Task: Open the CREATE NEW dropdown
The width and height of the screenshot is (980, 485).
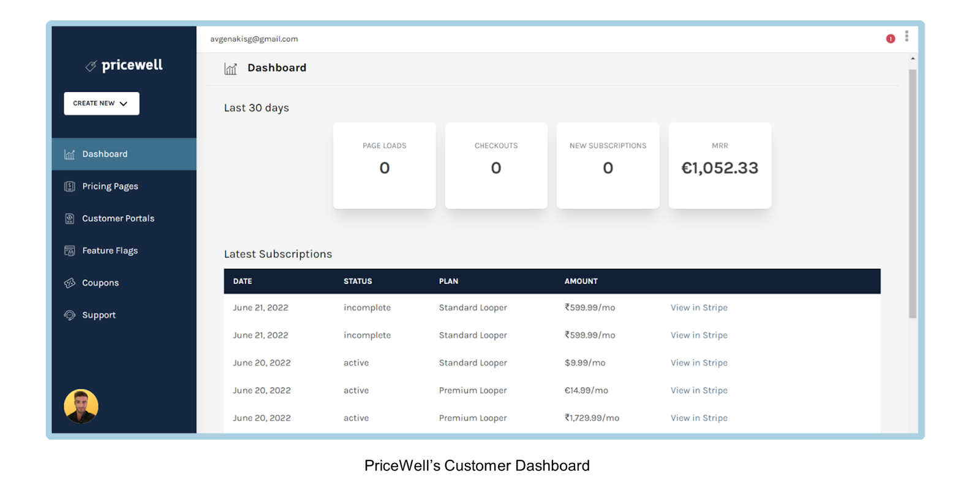Action: [x=102, y=103]
